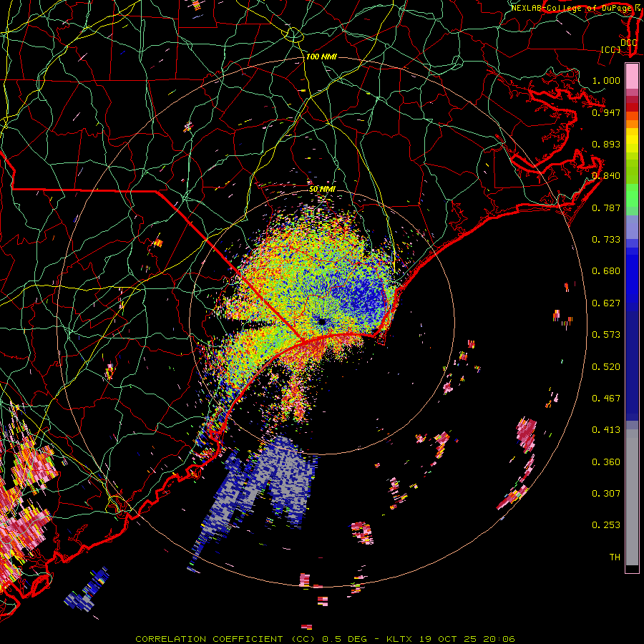This screenshot has width=644, height=644.
Task: Select the 0.840 scale value
Action: point(606,176)
